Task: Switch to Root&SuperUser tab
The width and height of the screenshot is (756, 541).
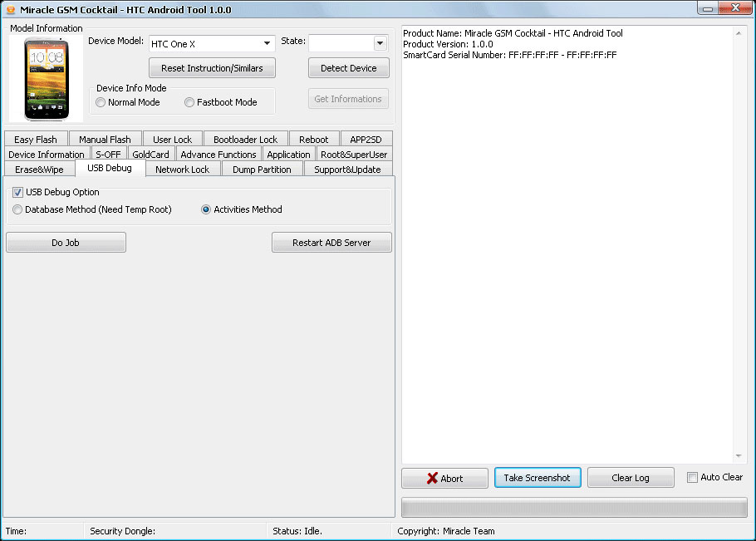Action: coord(354,155)
